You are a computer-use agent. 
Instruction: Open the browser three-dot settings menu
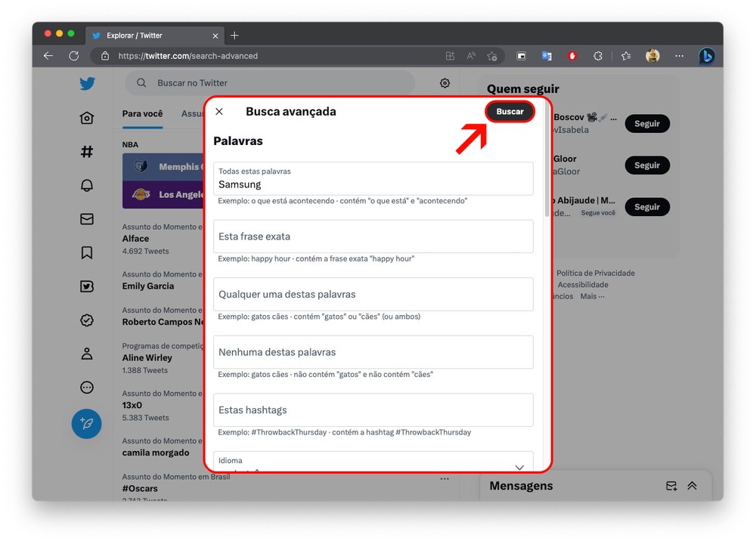point(680,56)
